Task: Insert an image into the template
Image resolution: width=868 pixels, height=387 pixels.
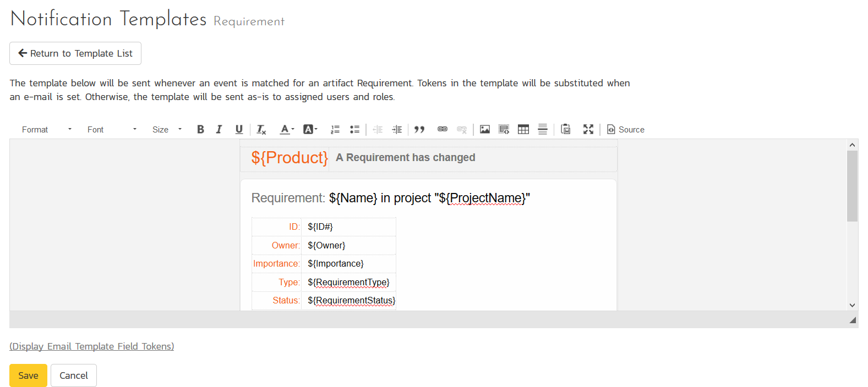Action: [484, 129]
